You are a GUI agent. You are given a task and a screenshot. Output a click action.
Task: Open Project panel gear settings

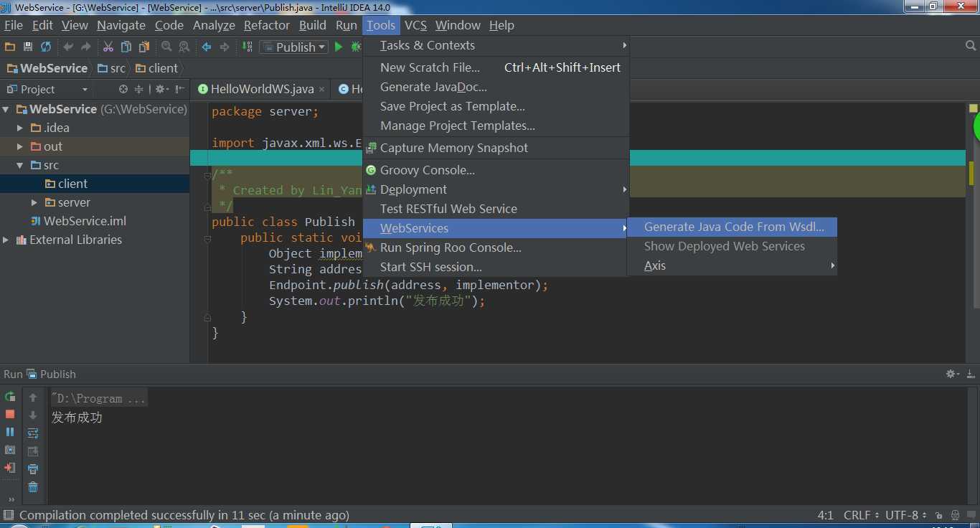pyautogui.click(x=161, y=89)
